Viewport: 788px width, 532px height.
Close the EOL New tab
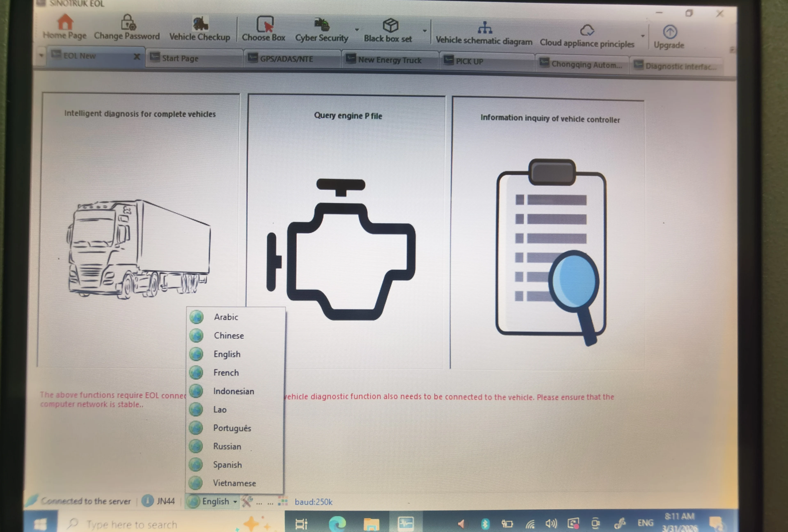pyautogui.click(x=137, y=57)
